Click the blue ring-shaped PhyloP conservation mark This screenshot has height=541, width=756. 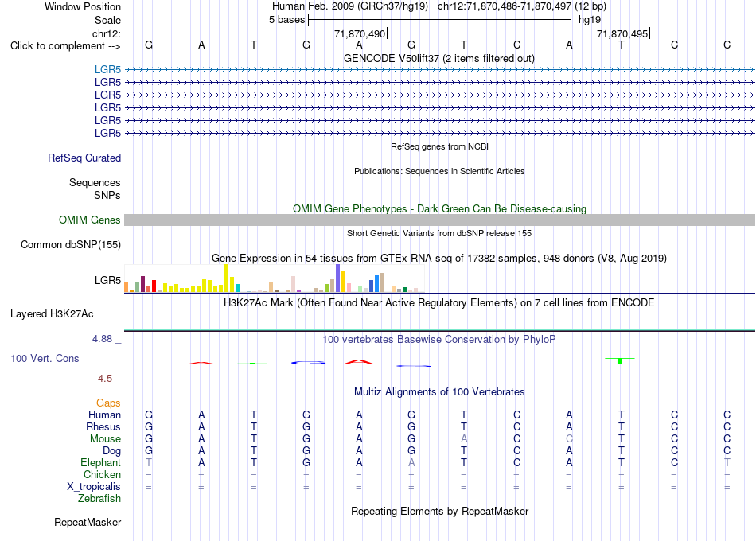tap(309, 363)
